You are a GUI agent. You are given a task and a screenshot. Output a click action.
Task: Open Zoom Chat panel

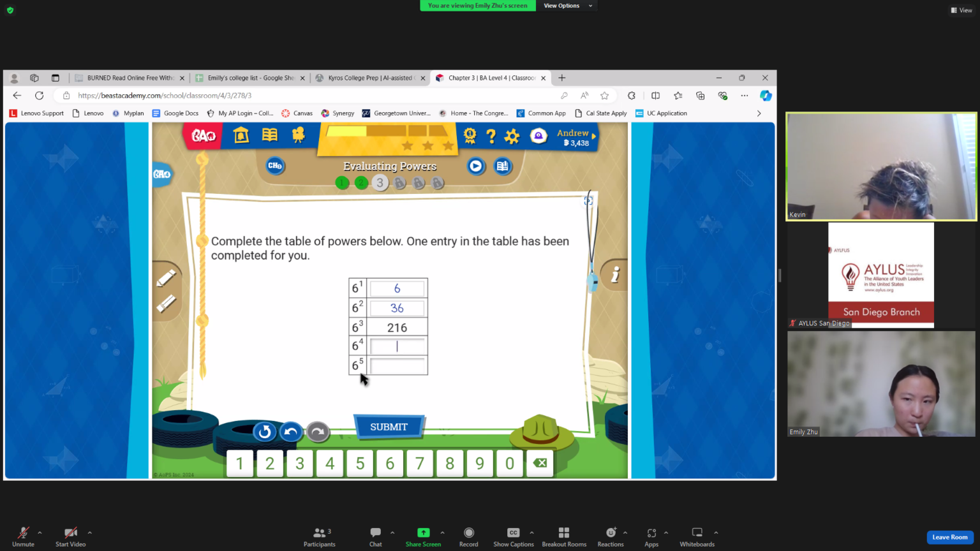click(375, 536)
